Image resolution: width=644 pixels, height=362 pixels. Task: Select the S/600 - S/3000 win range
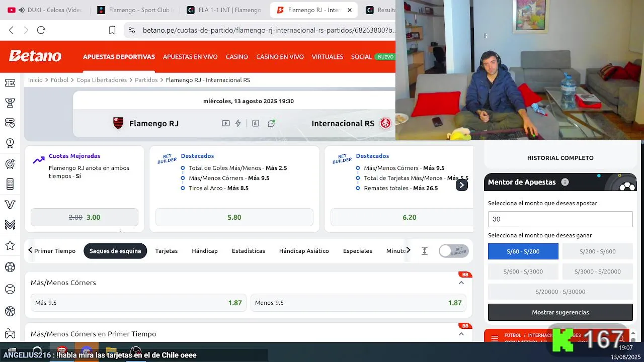click(523, 271)
